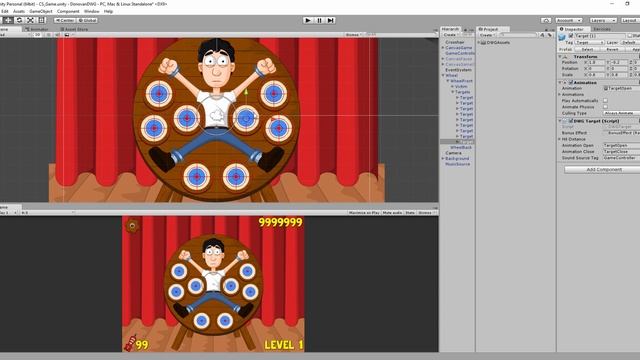Toggle the Static checkbox in Inspector
This screenshot has width=640, height=360.
pyautogui.click(x=630, y=36)
